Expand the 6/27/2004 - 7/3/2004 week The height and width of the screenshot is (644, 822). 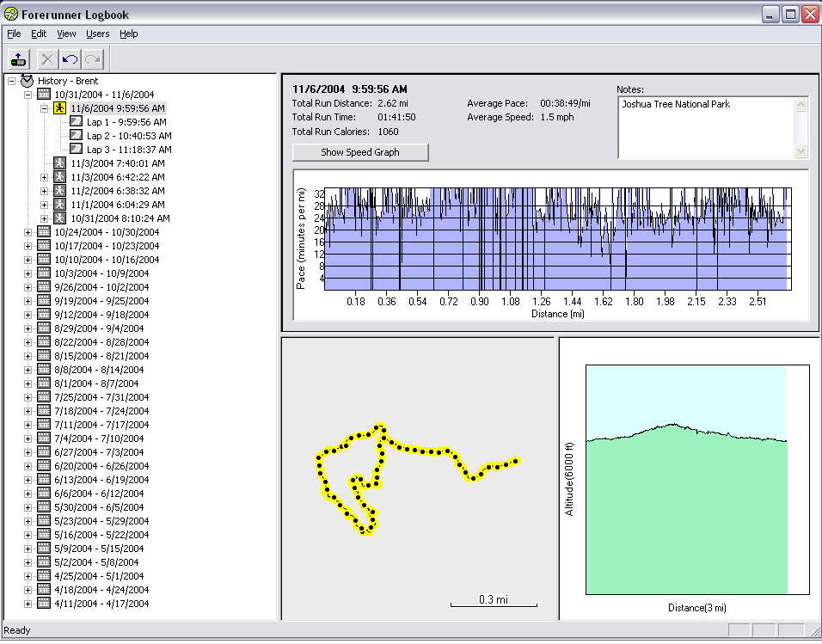click(x=28, y=452)
